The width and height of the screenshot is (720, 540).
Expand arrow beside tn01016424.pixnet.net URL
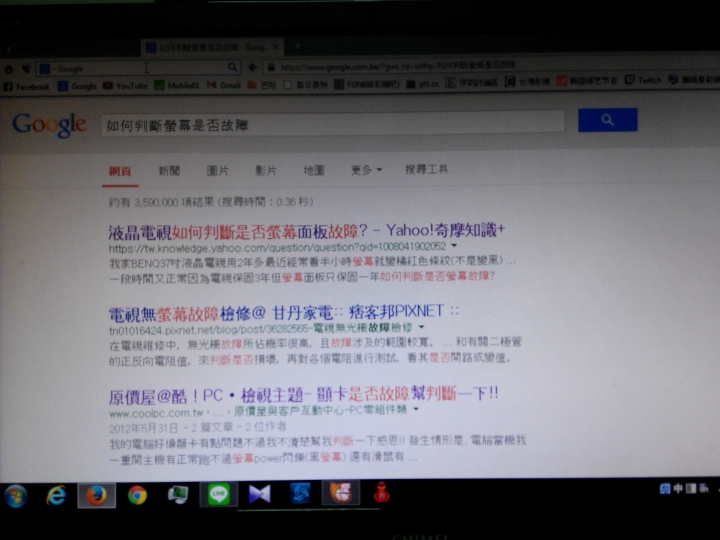(421, 327)
